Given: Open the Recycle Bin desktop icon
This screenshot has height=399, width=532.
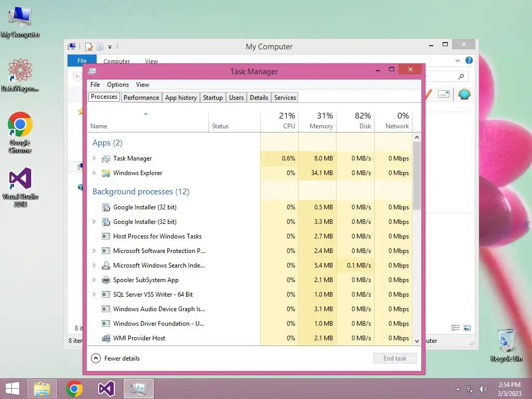Looking at the screenshot, I should tap(506, 345).
